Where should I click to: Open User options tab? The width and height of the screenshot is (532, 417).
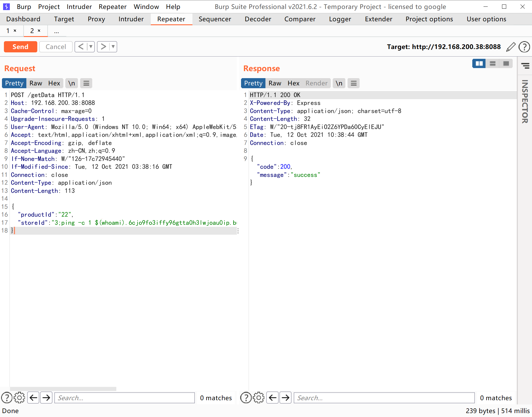click(x=486, y=19)
